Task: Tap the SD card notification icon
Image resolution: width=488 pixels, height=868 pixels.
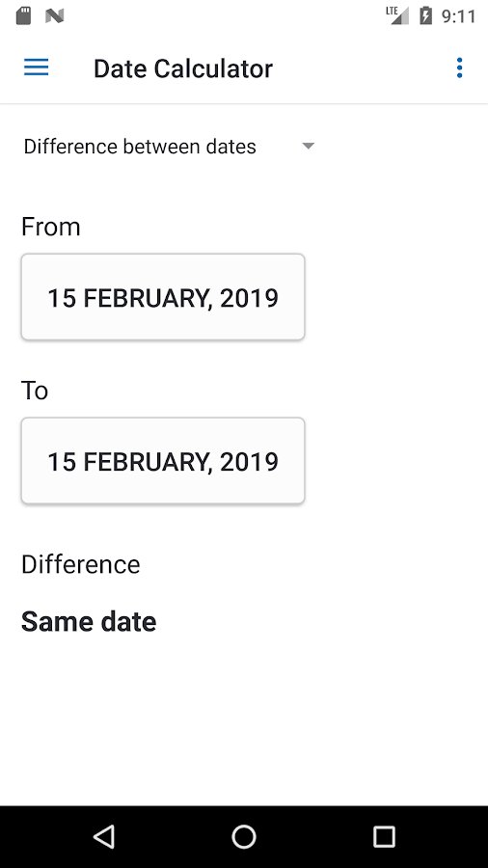Action: [23, 15]
